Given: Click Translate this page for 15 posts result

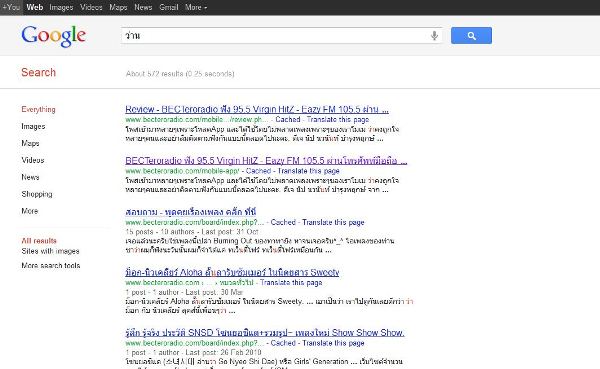Looking at the screenshot, I should click(333, 222).
